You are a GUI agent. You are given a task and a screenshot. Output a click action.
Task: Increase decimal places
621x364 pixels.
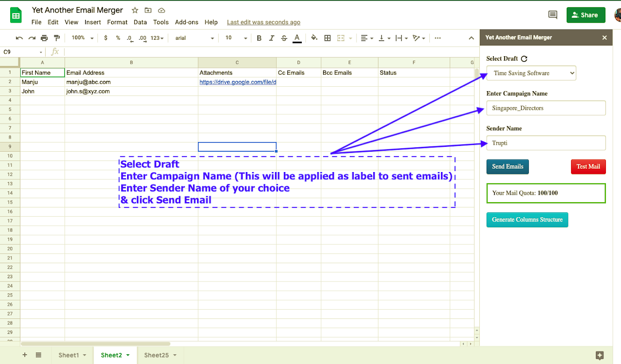pos(143,38)
